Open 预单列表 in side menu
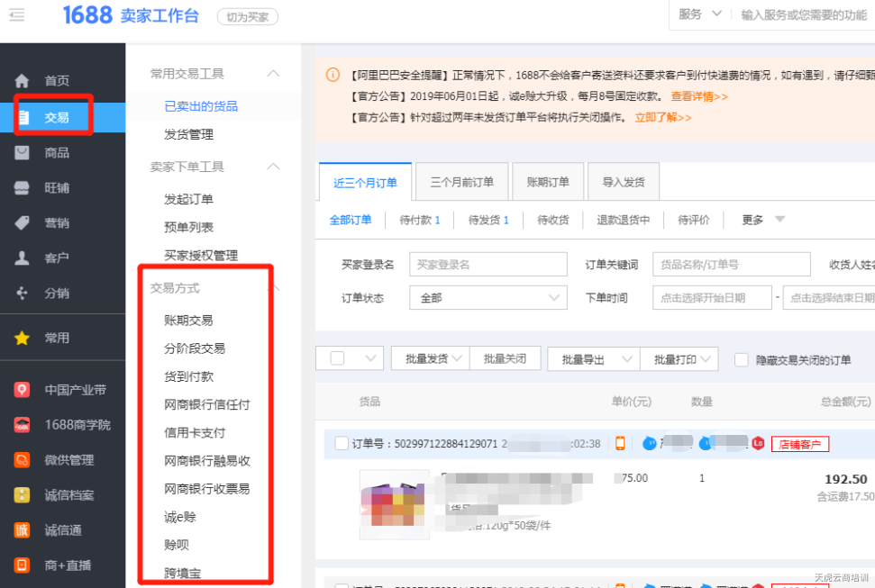 [188, 227]
